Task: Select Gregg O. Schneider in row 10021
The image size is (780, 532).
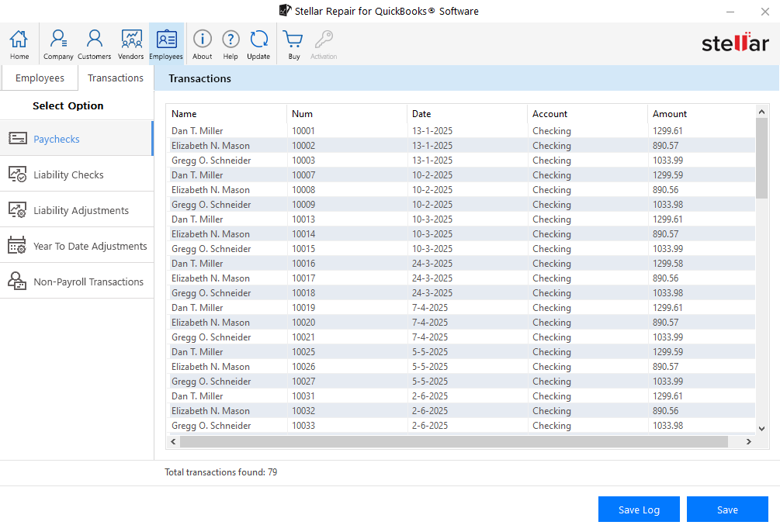Action: pyautogui.click(x=211, y=337)
